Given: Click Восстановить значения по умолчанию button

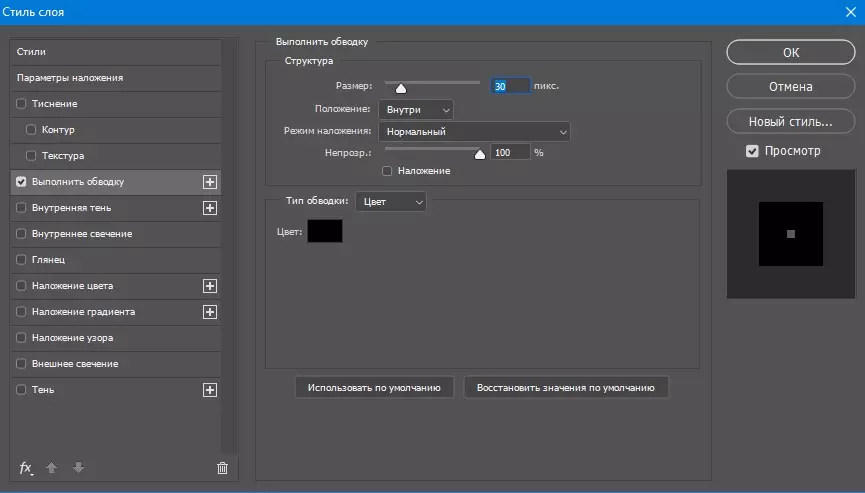Looking at the screenshot, I should (x=566, y=387).
